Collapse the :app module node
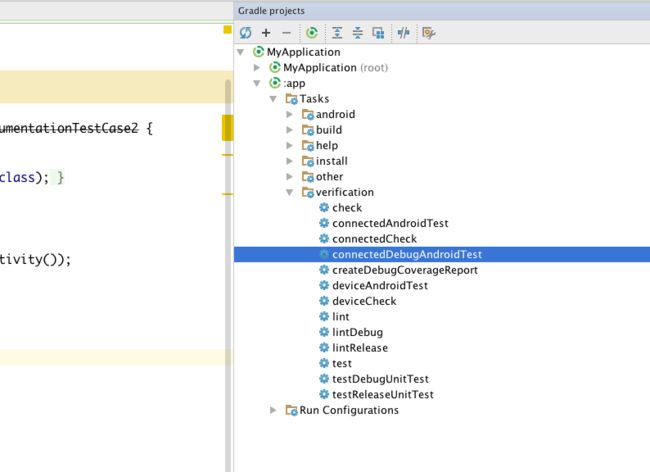Image resolution: width=650 pixels, height=472 pixels. pos(257,83)
